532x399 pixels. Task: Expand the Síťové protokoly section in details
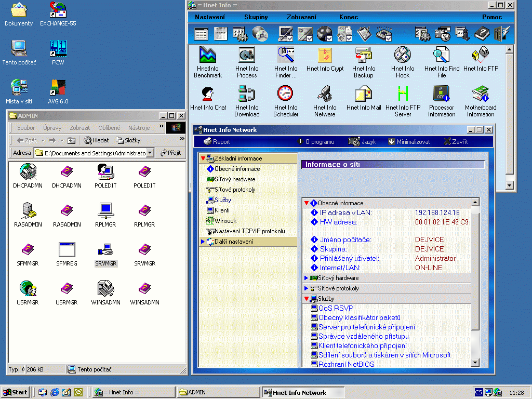307,288
